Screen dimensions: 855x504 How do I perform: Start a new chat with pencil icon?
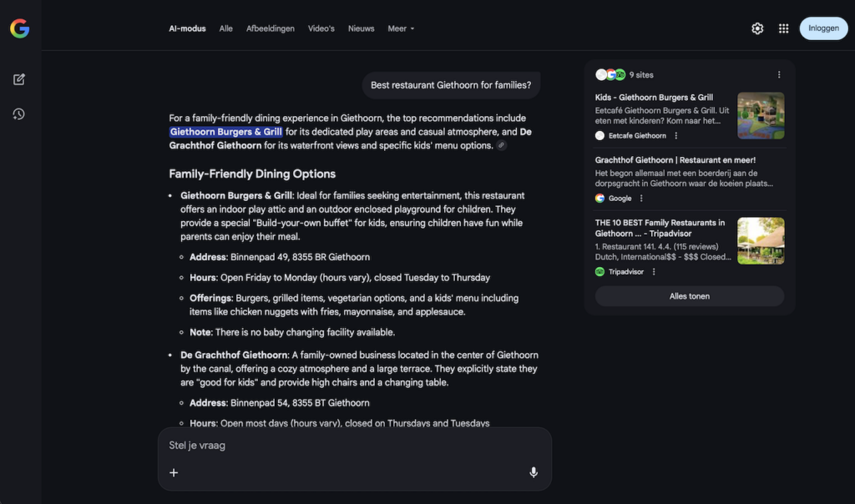tap(19, 79)
